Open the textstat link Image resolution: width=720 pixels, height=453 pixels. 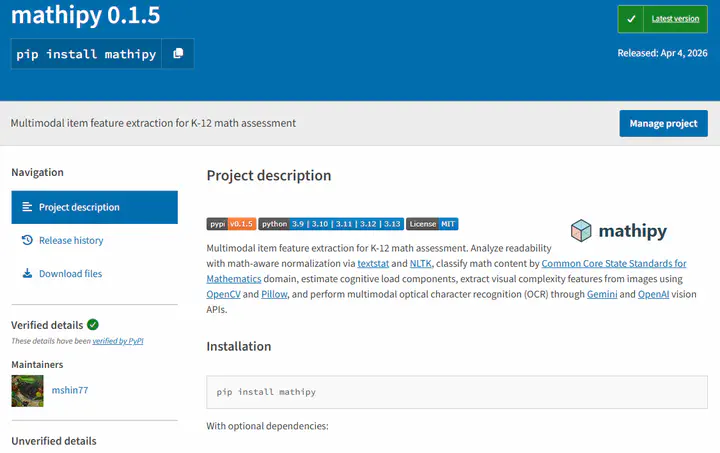pyautogui.click(x=373, y=263)
